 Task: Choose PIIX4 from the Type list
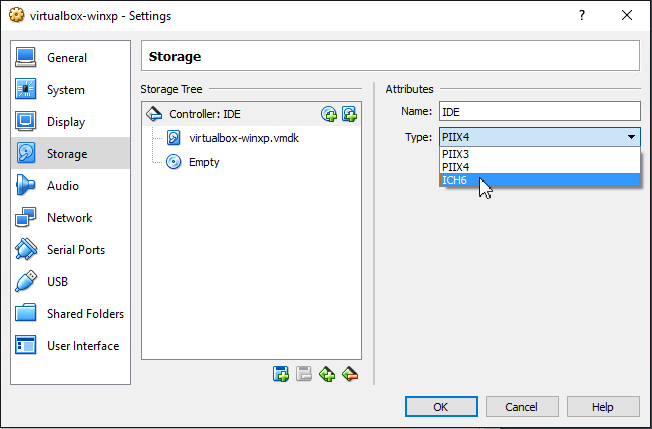(x=540, y=167)
